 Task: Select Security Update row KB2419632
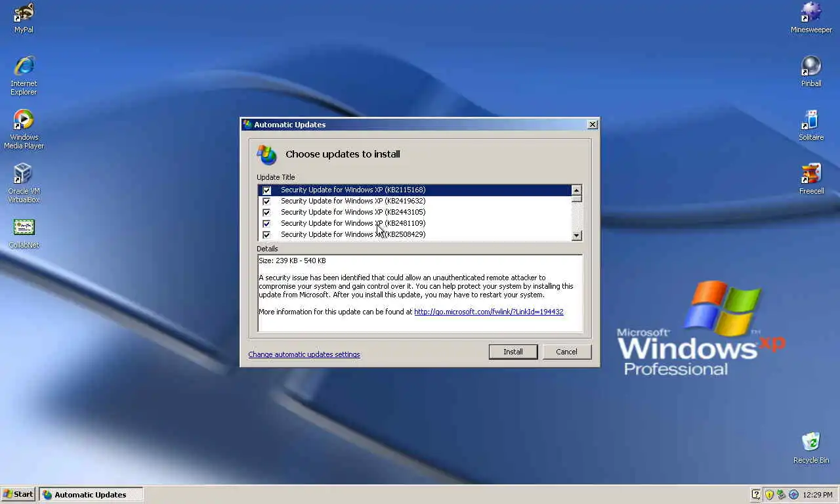click(x=415, y=201)
